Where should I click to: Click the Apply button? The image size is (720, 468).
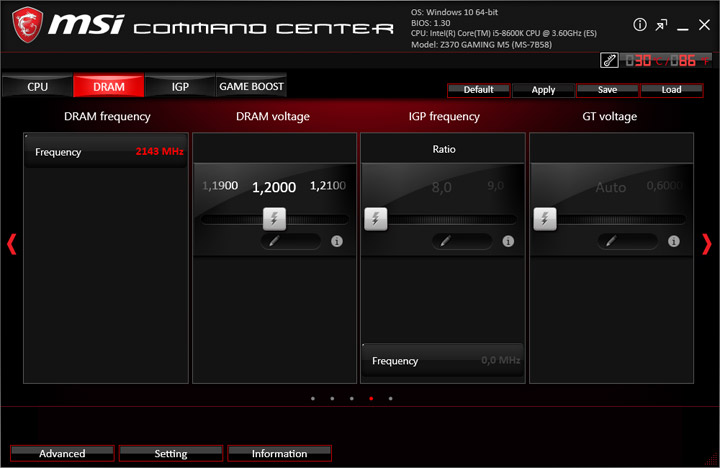(543, 90)
